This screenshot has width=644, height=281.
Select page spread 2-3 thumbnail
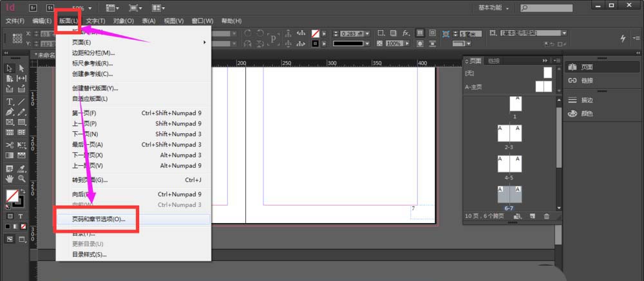[x=509, y=134]
